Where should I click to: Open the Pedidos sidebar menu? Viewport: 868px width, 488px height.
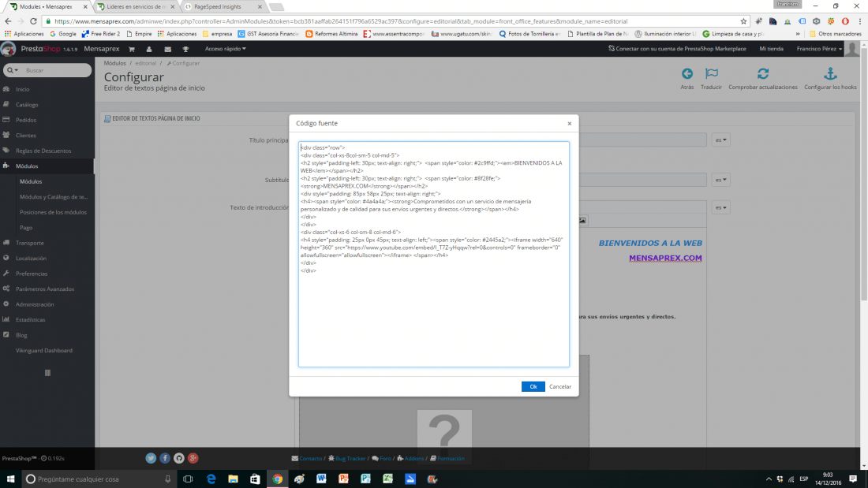(x=25, y=120)
